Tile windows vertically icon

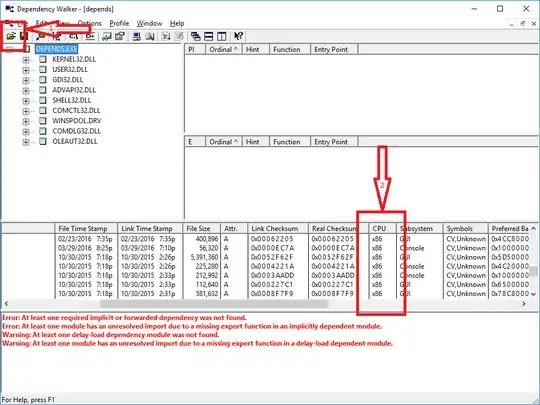tap(222, 36)
